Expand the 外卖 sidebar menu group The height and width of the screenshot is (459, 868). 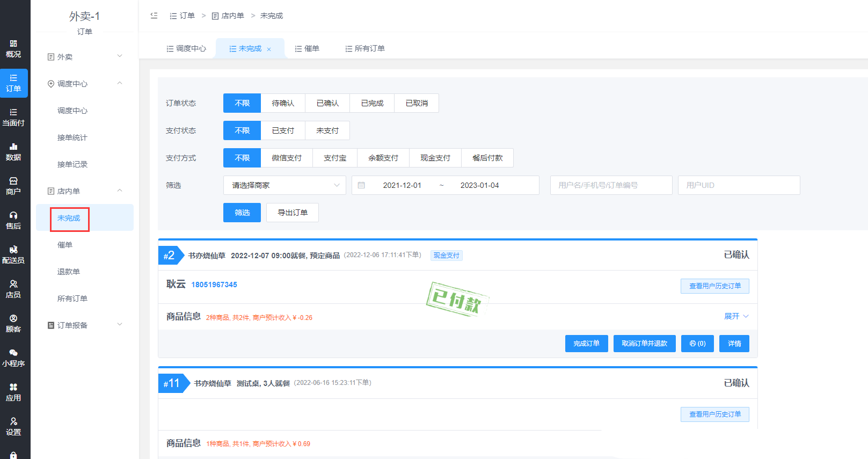(x=85, y=56)
